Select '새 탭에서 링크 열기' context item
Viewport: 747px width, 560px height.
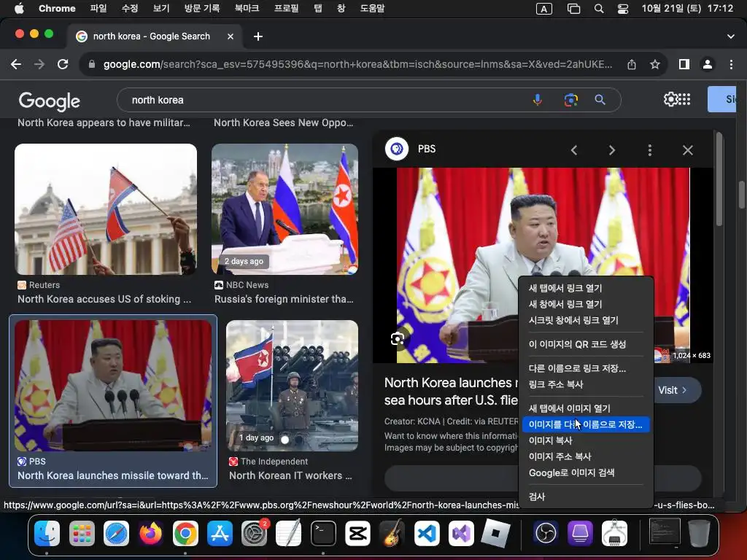[586, 288]
